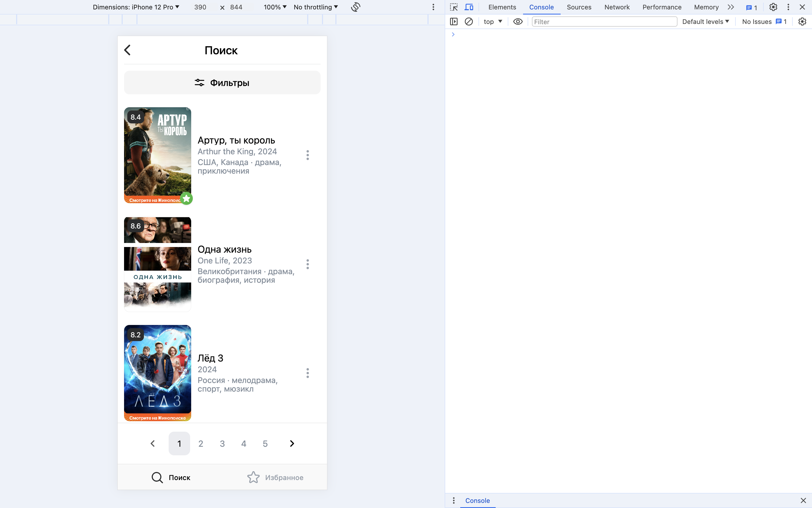Image resolution: width=812 pixels, height=508 pixels.
Task: Open the issues counter badge in toolbar
Action: (751, 8)
